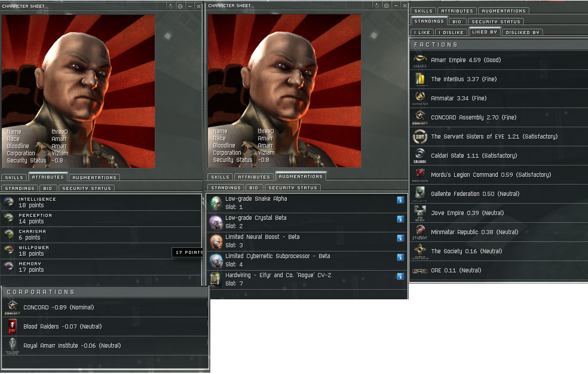Show info for Limited Cybernetic Subprocessor Beta
Image resolution: width=588 pixels, height=374 pixels.
pyautogui.click(x=400, y=257)
